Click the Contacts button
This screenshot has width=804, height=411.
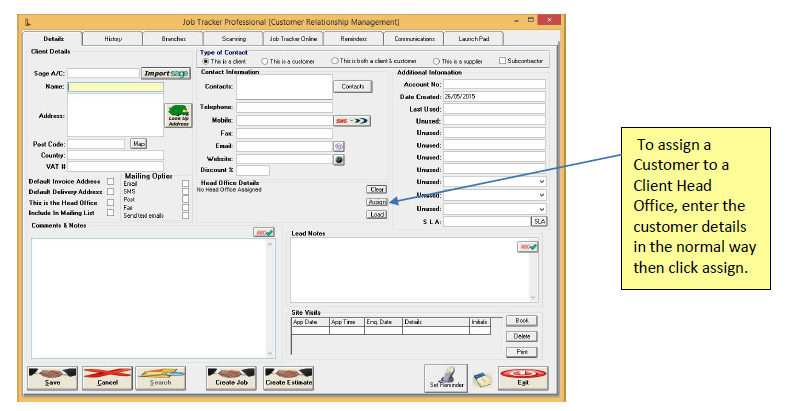point(353,87)
